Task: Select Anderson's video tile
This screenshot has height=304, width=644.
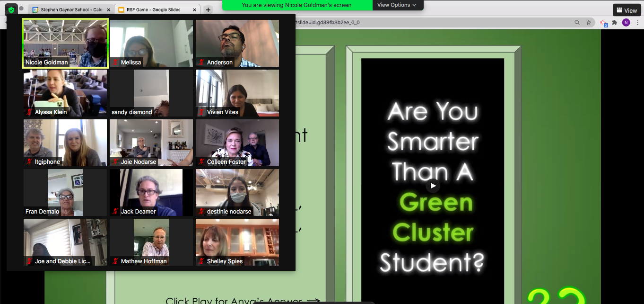Action: coord(237,43)
